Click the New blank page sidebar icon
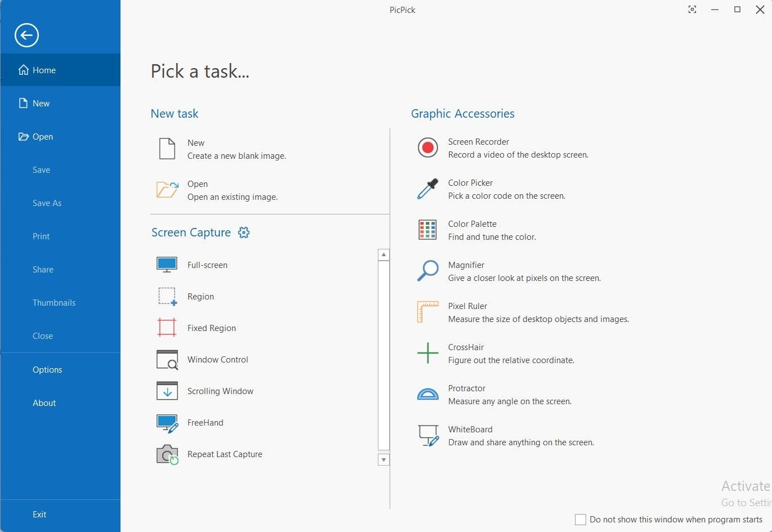The height and width of the screenshot is (532, 772). coord(23,103)
